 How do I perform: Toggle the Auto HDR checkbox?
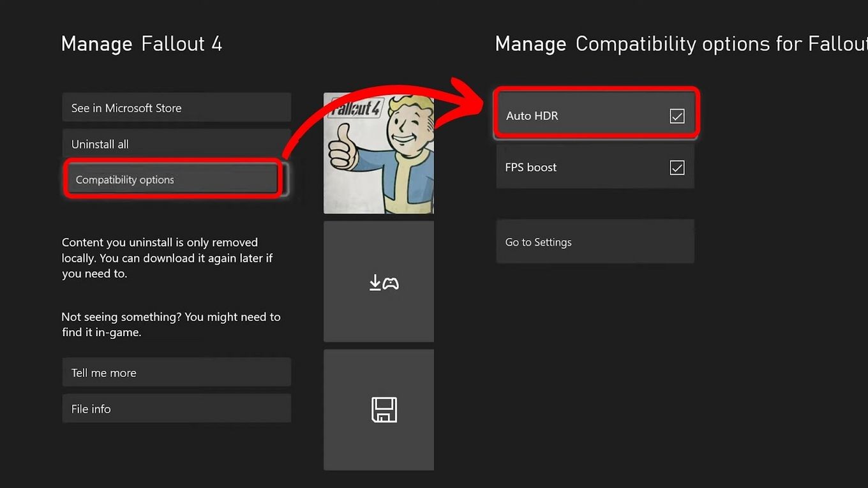click(677, 115)
